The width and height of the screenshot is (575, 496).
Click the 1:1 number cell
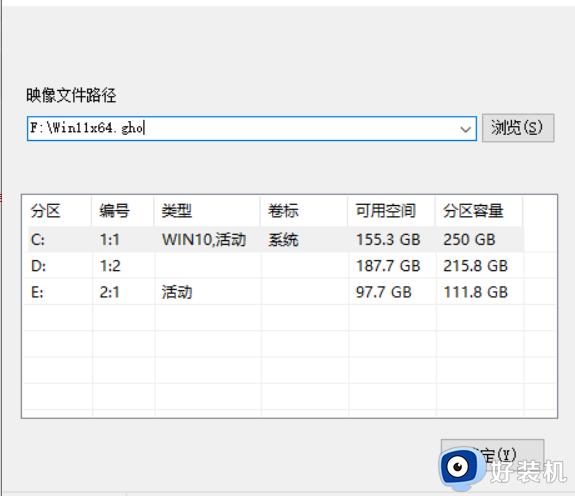(x=110, y=240)
